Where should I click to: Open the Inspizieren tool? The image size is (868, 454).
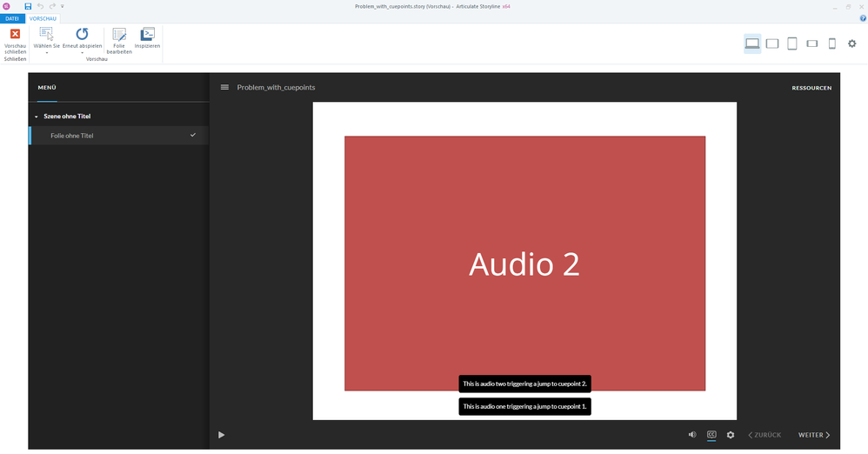pos(147,35)
